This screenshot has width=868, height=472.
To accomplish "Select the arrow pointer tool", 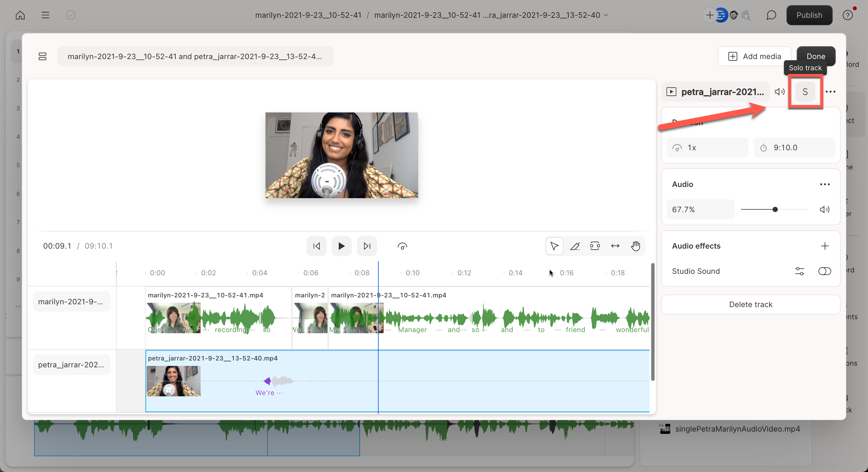I will pyautogui.click(x=554, y=246).
